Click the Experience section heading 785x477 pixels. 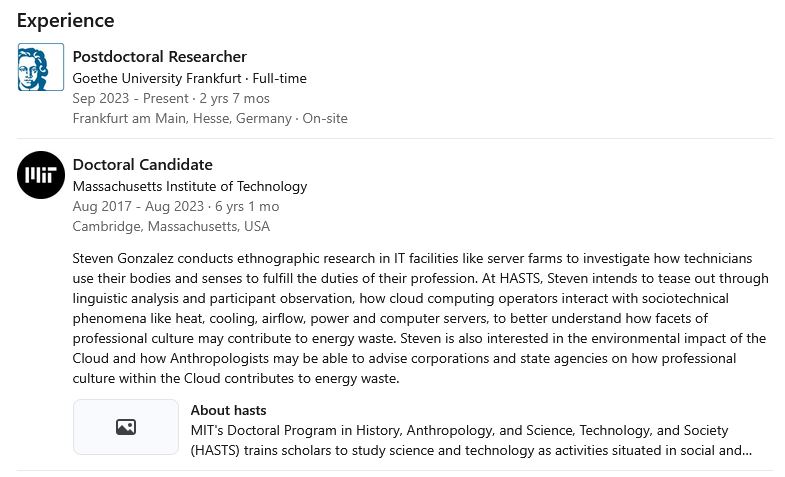pyautogui.click(x=66, y=20)
